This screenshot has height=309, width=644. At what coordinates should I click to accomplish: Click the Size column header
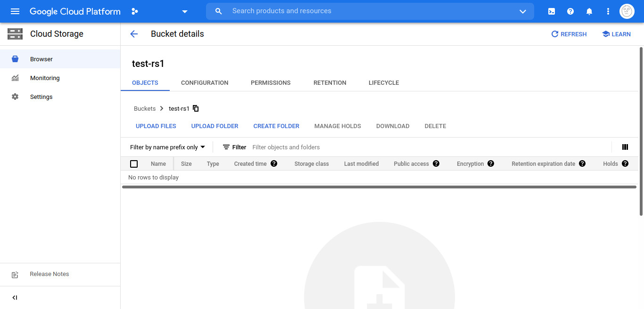[186, 164]
